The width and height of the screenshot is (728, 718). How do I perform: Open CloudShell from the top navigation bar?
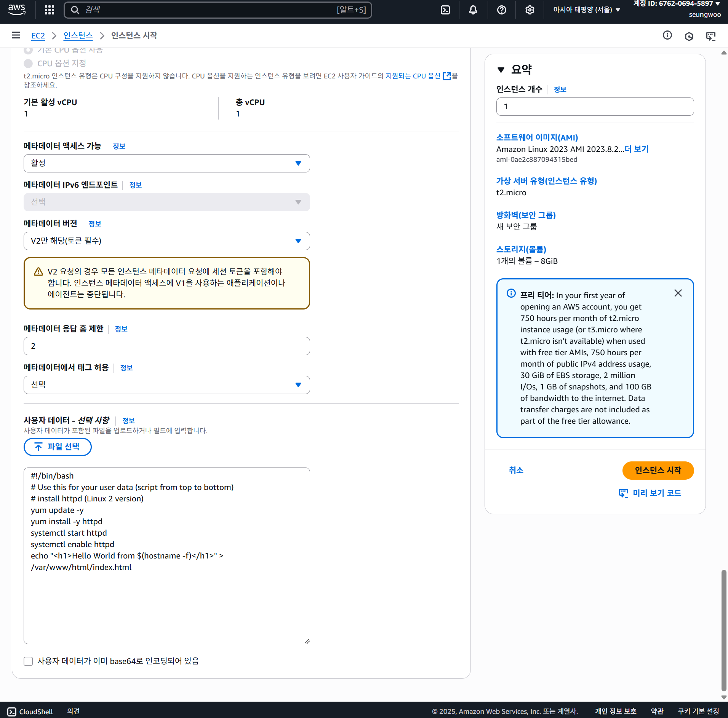click(x=445, y=10)
